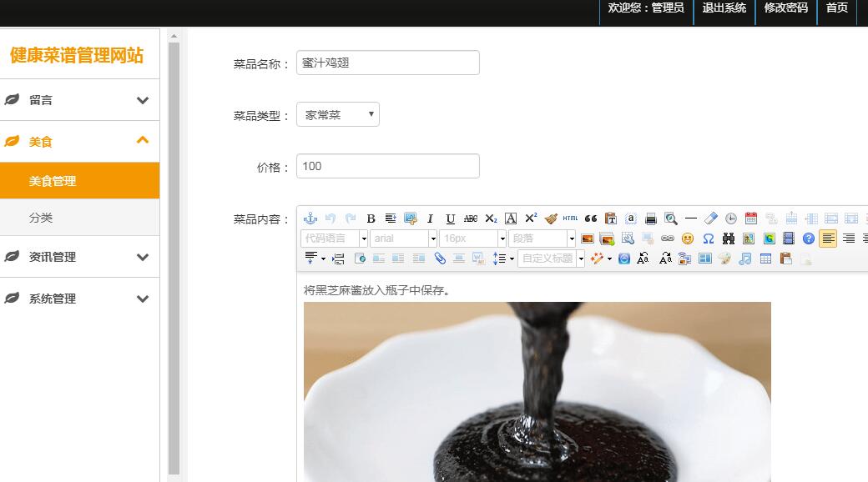Convert text to uppercase icon
The width and height of the screenshot is (868, 482).
(x=643, y=259)
